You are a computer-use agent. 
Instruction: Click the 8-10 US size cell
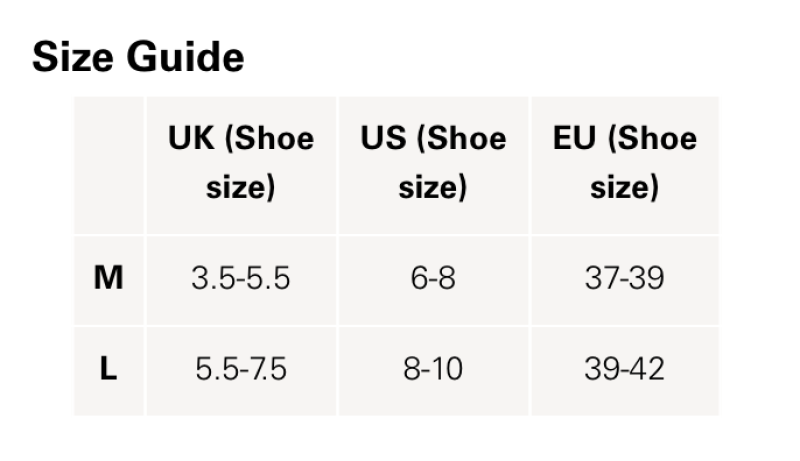[x=433, y=369]
